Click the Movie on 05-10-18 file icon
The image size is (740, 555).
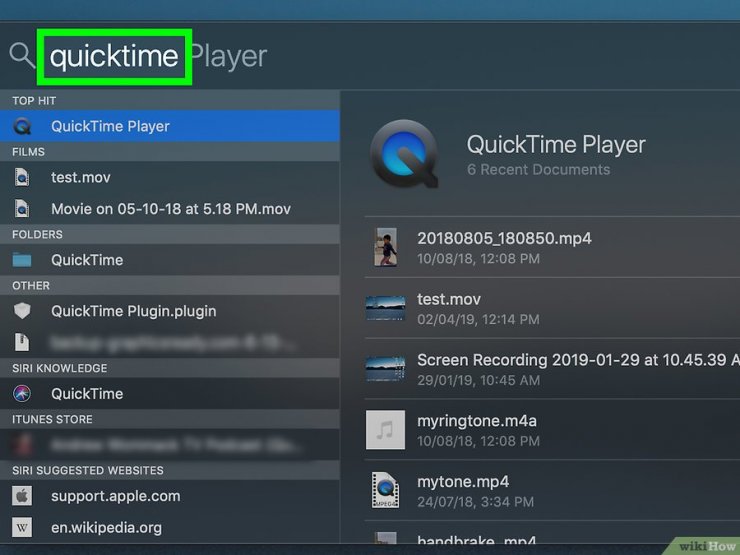click(x=22, y=209)
